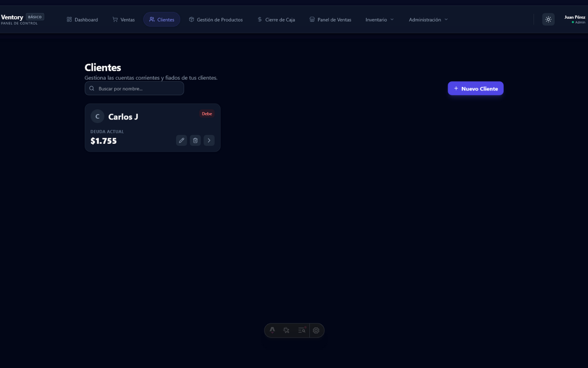The width and height of the screenshot is (588, 368).
Task: Toggle light/dark theme sun button
Action: point(548,19)
